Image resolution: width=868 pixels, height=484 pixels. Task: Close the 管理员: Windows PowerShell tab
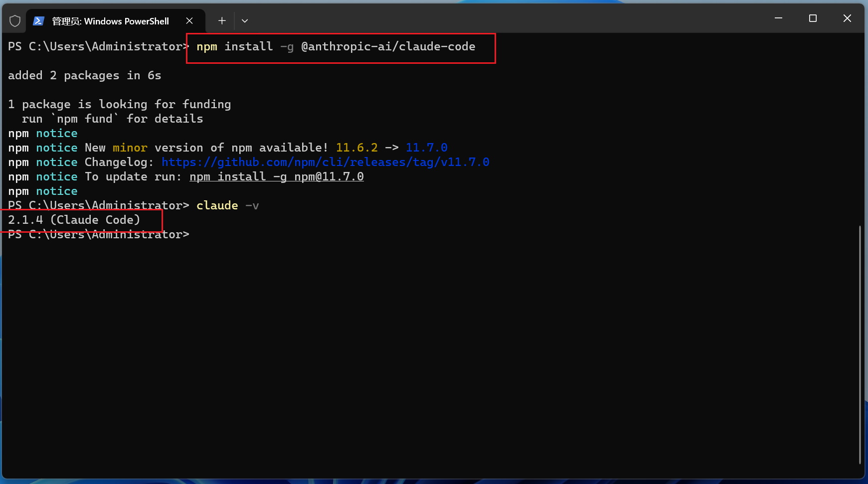(x=189, y=21)
